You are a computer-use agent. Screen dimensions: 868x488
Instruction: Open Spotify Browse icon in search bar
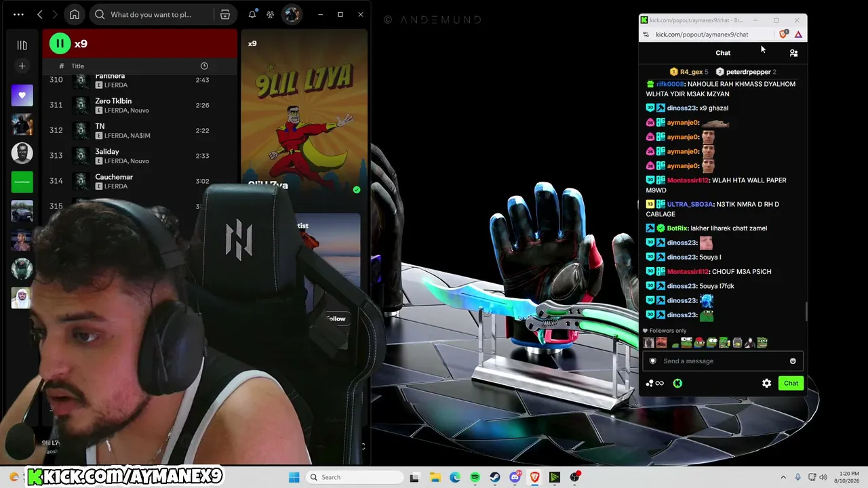pos(225,14)
